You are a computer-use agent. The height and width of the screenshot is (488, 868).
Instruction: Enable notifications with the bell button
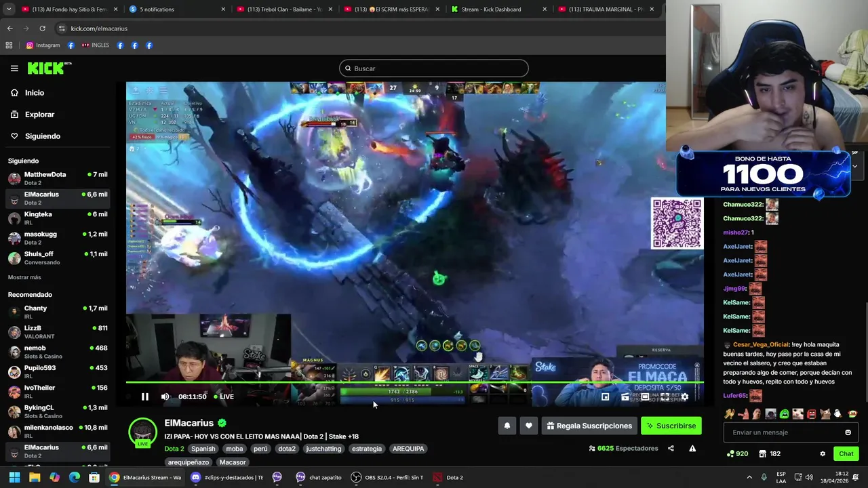pyautogui.click(x=507, y=426)
